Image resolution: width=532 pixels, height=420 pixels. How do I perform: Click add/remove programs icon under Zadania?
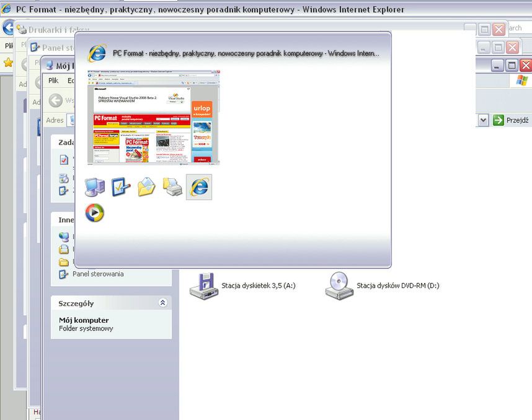coord(64,178)
